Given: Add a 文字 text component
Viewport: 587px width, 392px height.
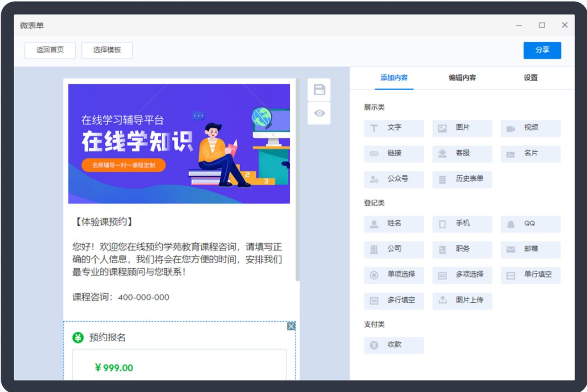Looking at the screenshot, I should [x=393, y=128].
